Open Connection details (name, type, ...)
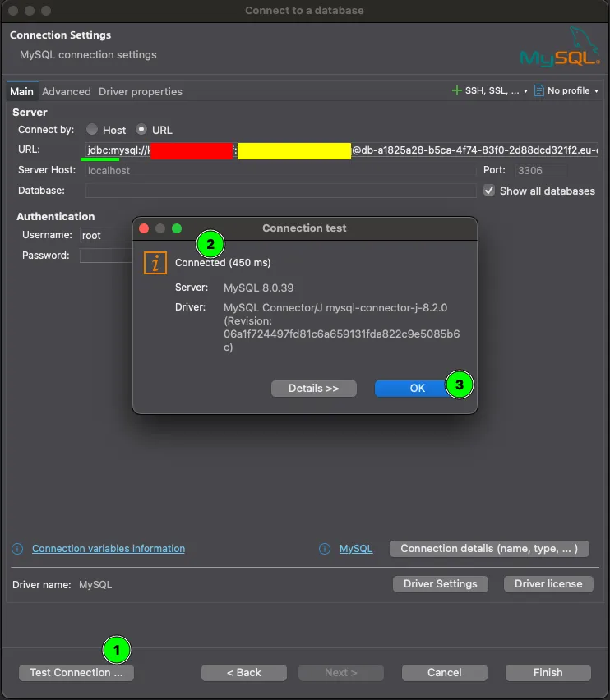Viewport: 610px width, 700px height. click(x=489, y=548)
